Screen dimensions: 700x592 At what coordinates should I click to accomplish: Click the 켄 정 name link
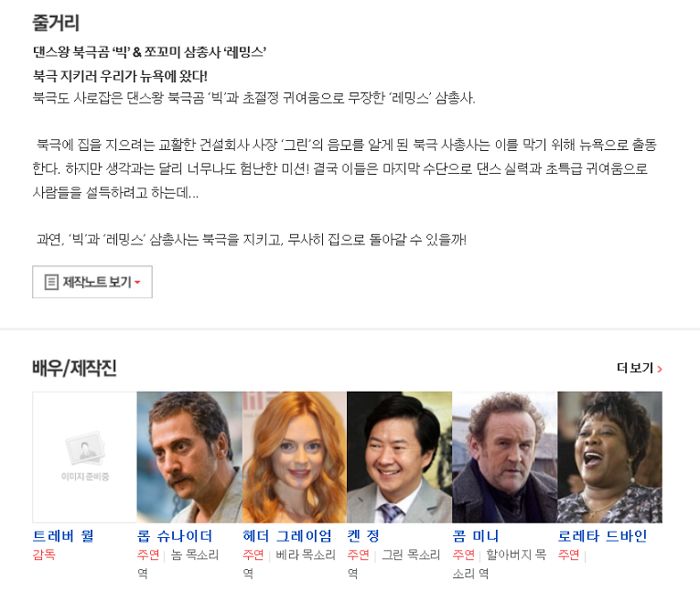[x=363, y=536]
